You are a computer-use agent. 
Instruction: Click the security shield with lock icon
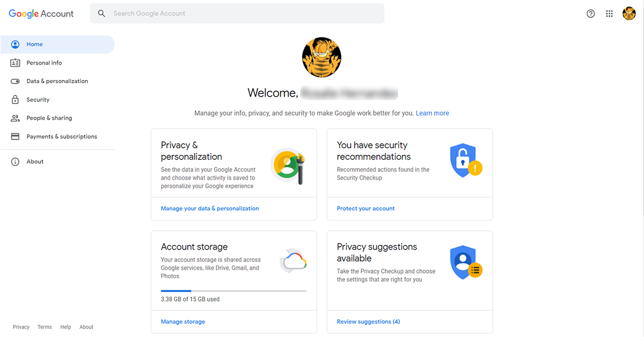point(466,161)
